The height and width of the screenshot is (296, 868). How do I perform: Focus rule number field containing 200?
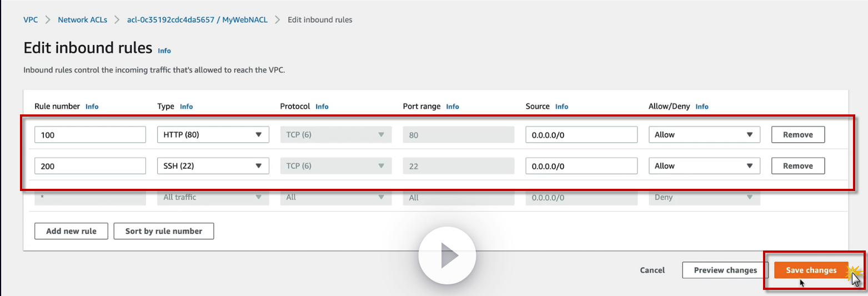90,165
